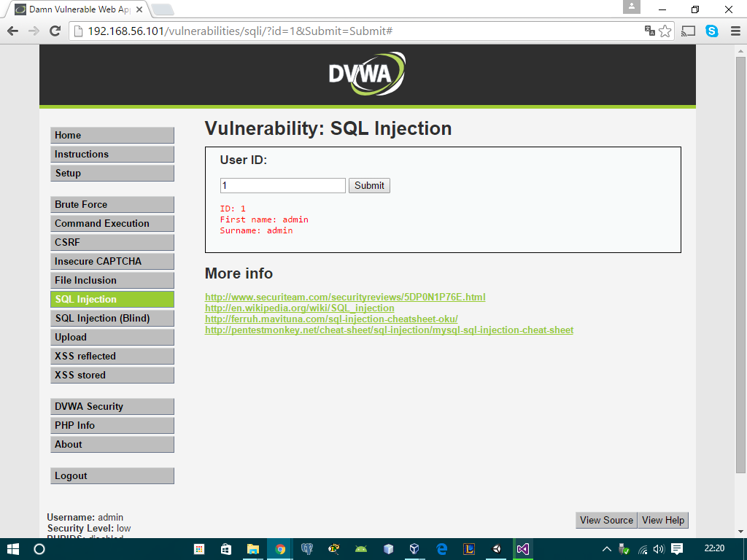Expand hidden icons in the system tray

pos(607,548)
